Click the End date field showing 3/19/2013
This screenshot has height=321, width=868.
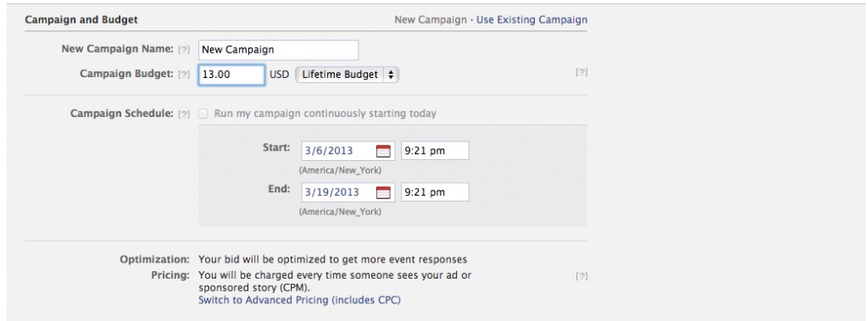[x=348, y=192]
